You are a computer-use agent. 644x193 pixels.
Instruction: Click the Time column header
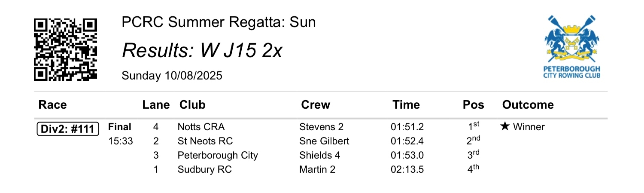[406, 105]
